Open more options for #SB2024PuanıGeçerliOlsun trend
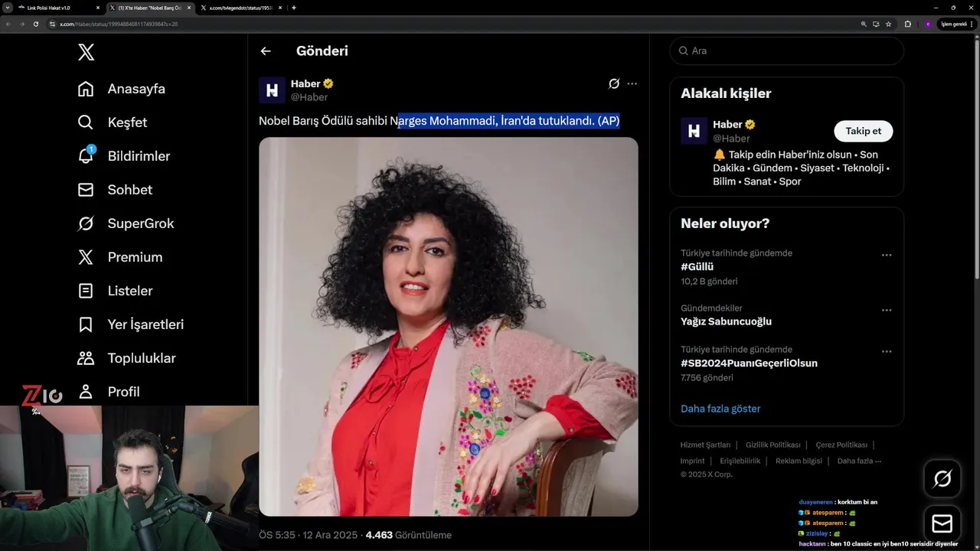This screenshot has width=980, height=551. pyautogui.click(x=887, y=351)
